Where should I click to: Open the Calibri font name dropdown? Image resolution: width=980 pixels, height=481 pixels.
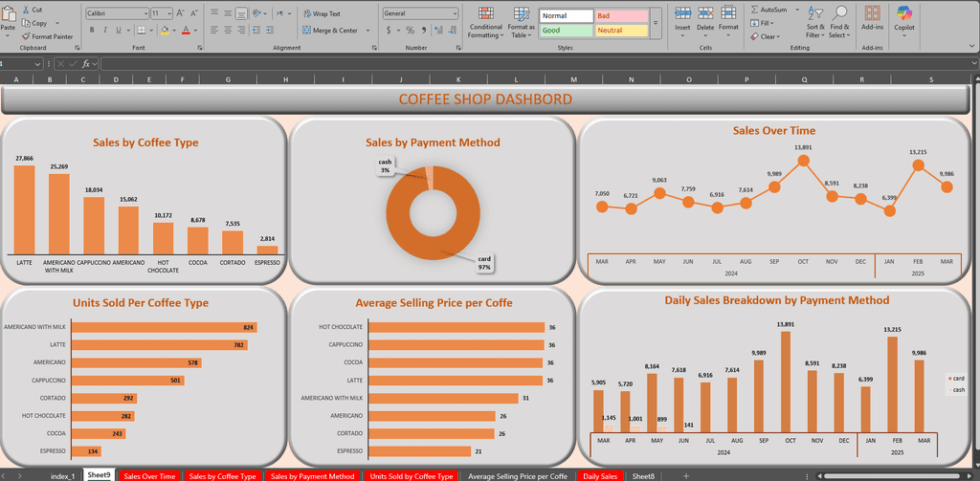(116, 13)
